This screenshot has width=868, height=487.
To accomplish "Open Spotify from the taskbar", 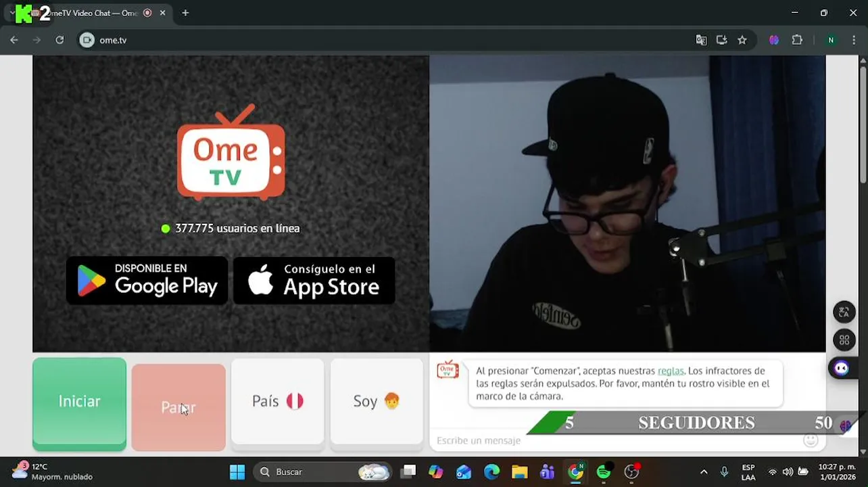I will pyautogui.click(x=604, y=471).
